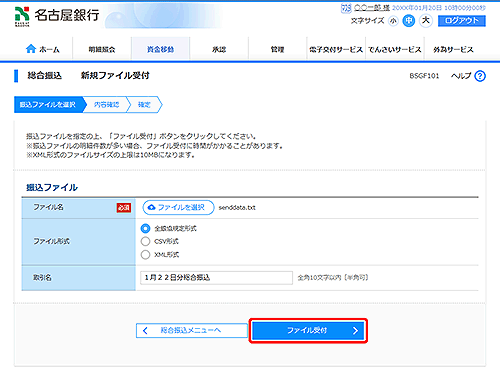Click the 確定 step
Viewport: 500px width, 385px height.
click(x=144, y=105)
